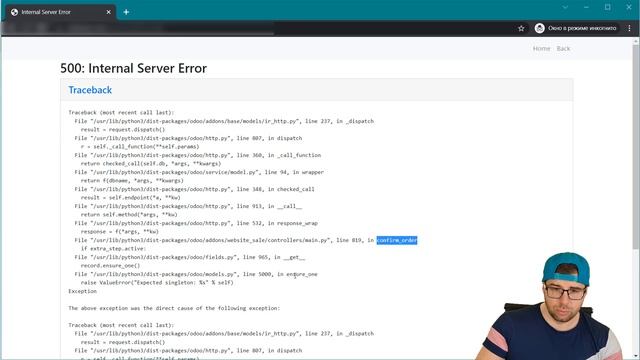This screenshot has width=640, height=360.
Task: Click the 'response = f(*args, **kw)' line
Action: 120,231
